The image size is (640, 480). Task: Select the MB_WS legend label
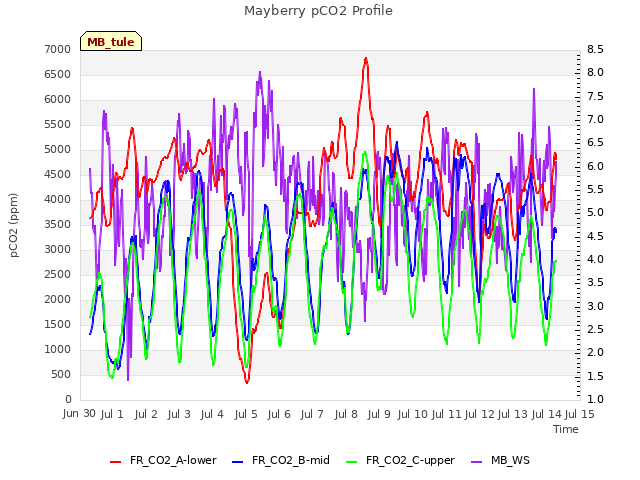(x=510, y=460)
